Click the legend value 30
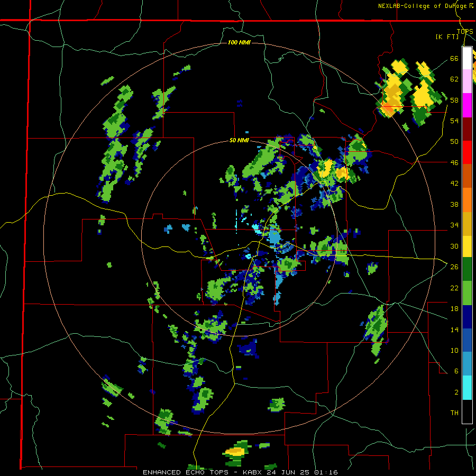This screenshot has height=476, width=476. [x=454, y=246]
